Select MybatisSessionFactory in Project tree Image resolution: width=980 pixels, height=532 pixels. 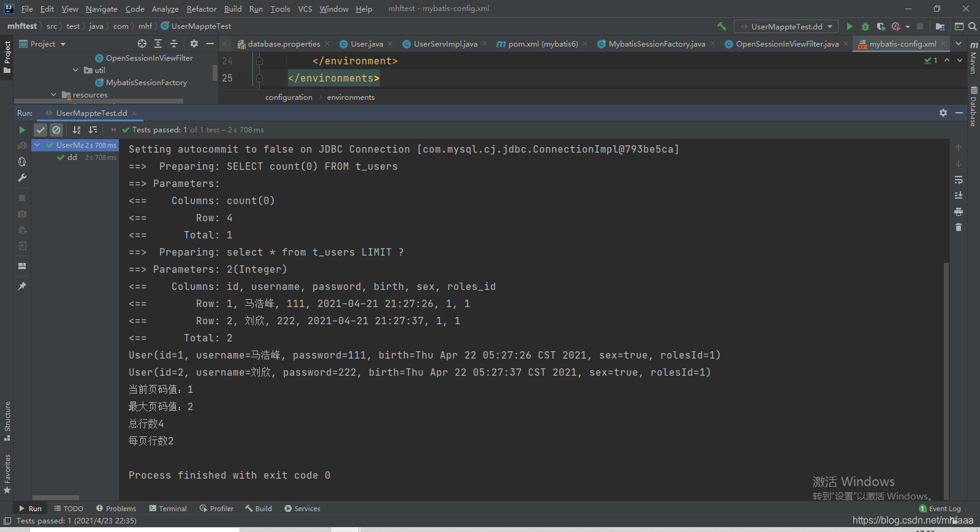146,83
